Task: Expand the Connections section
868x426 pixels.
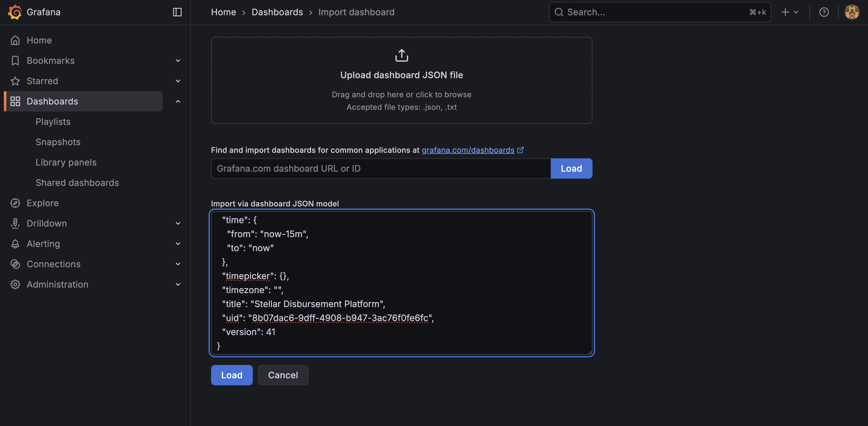Action: click(178, 264)
